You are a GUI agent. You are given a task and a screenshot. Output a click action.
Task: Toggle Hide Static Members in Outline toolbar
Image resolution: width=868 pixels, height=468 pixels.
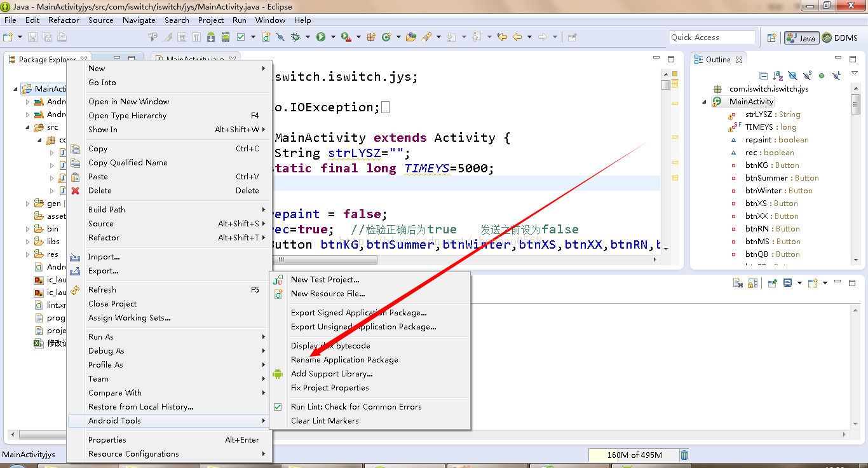click(807, 76)
